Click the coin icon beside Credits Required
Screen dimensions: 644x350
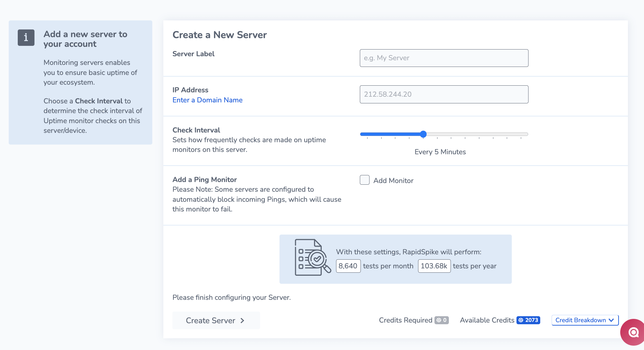439,320
